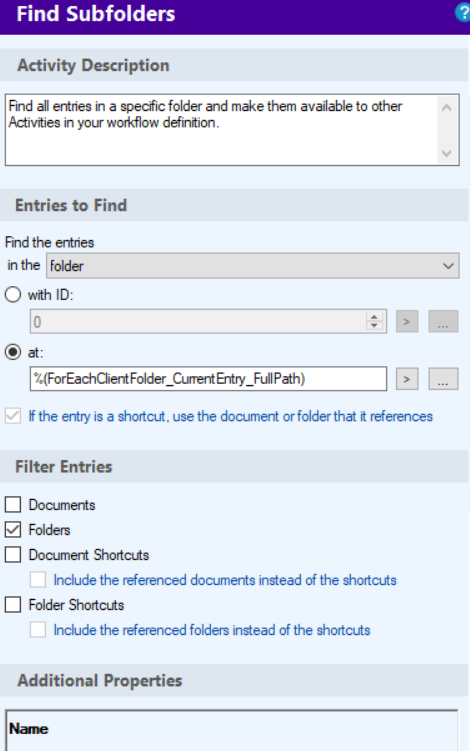Viewport: 470px width, 751px height.
Task: Click token arrow button beside 'with ID' field
Action: 407,321
